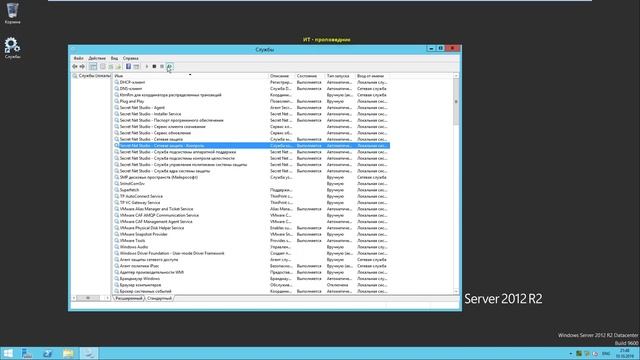Screen dimensions: 640x360
Task: Select the Брандмауэр Windows service
Action: (251, 279)
